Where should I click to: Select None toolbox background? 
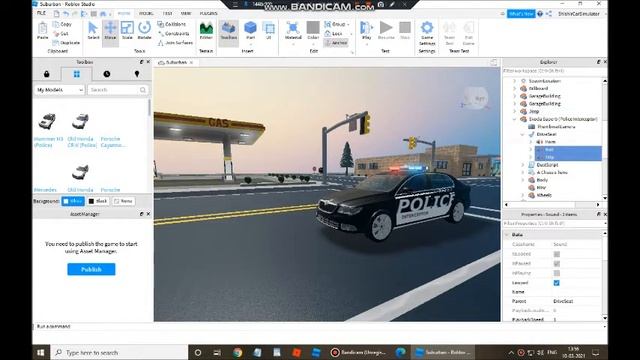(x=123, y=201)
